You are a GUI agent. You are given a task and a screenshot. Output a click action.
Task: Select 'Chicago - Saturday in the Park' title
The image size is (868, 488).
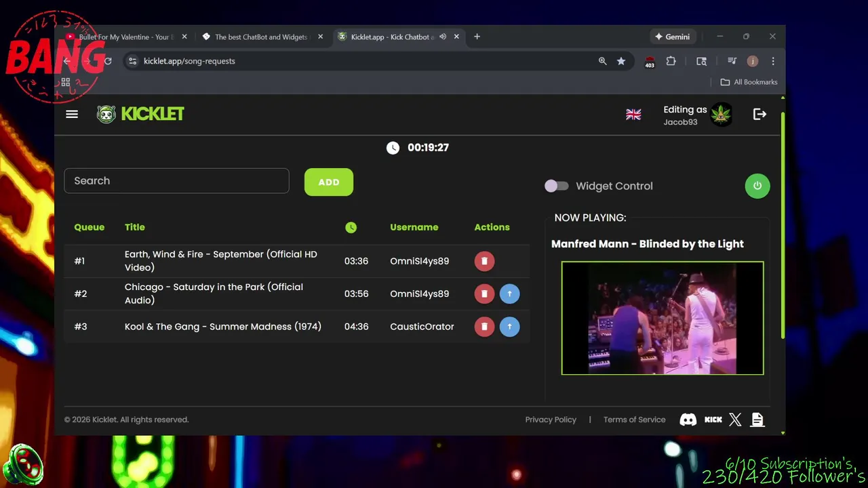point(214,293)
